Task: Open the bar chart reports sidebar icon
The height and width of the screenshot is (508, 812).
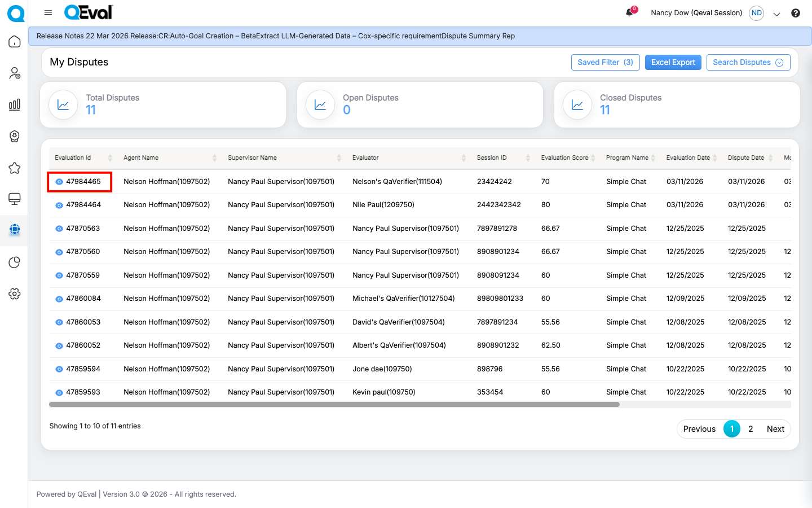Action: point(15,104)
